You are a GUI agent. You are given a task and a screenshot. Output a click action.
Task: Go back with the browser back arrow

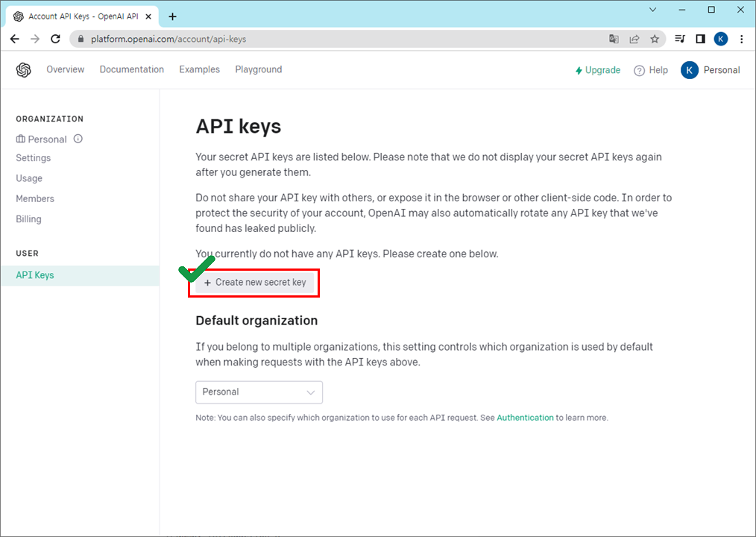pyautogui.click(x=15, y=39)
